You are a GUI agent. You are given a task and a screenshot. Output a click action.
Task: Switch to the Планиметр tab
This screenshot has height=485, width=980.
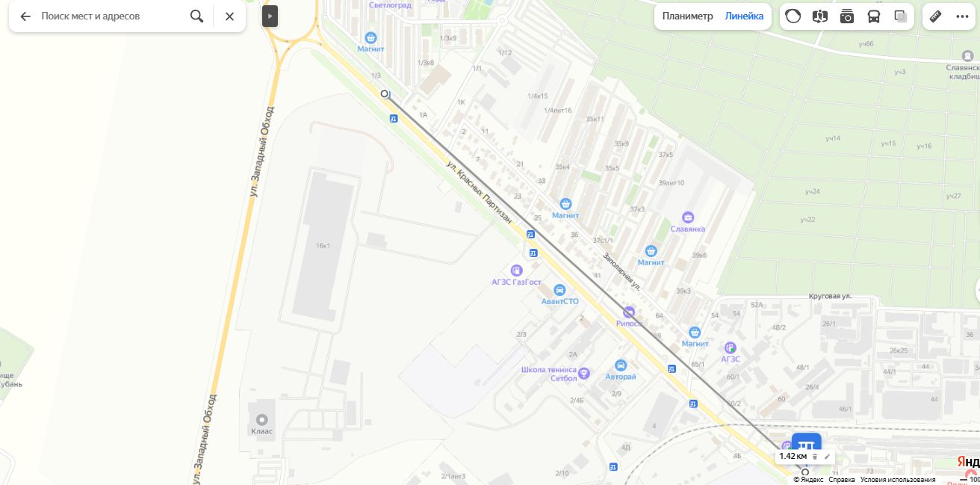coord(687,16)
